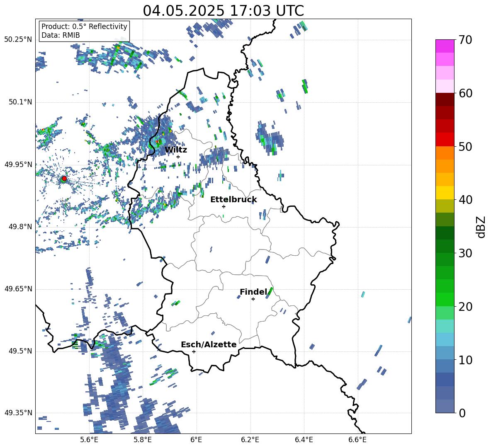The image size is (491, 448).
Task: Click the Wiltz city label
Action: pos(176,150)
